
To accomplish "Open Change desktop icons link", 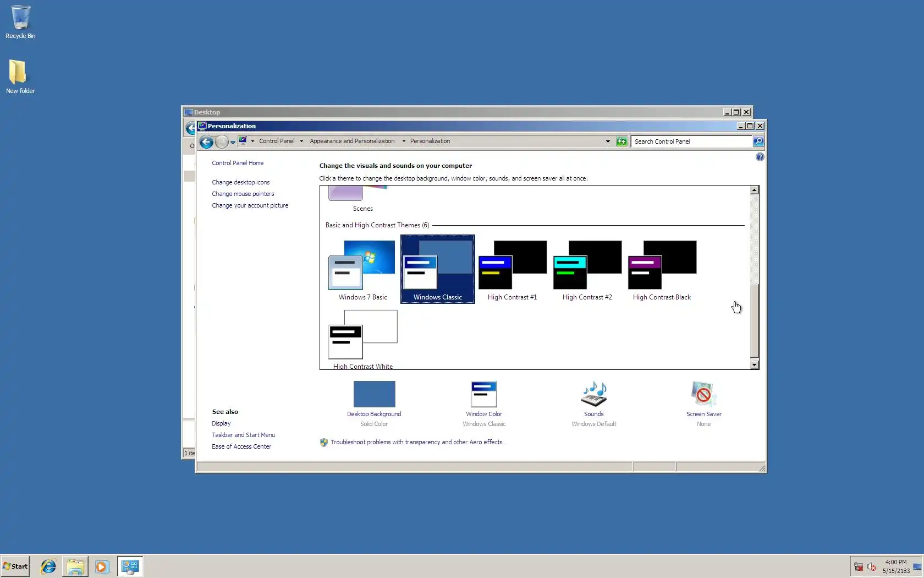I will [241, 183].
